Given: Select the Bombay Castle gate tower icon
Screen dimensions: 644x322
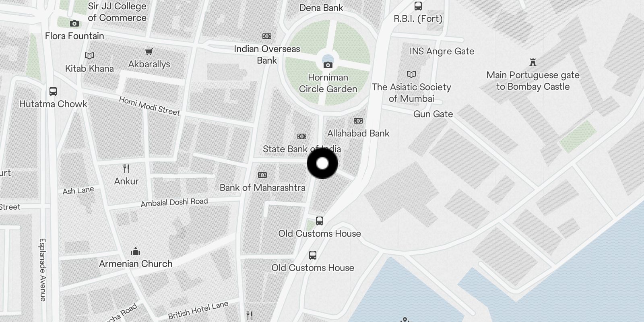Looking at the screenshot, I should [533, 62].
